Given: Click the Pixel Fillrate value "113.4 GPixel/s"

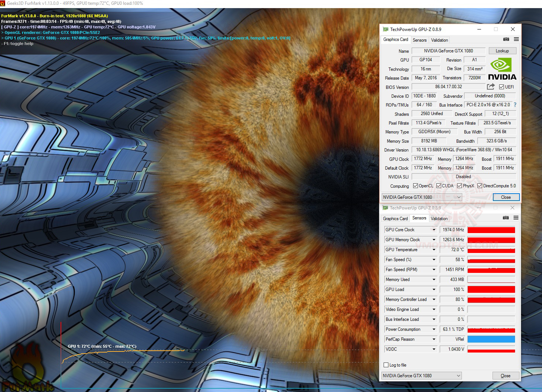Looking at the screenshot, I should click(x=429, y=123).
